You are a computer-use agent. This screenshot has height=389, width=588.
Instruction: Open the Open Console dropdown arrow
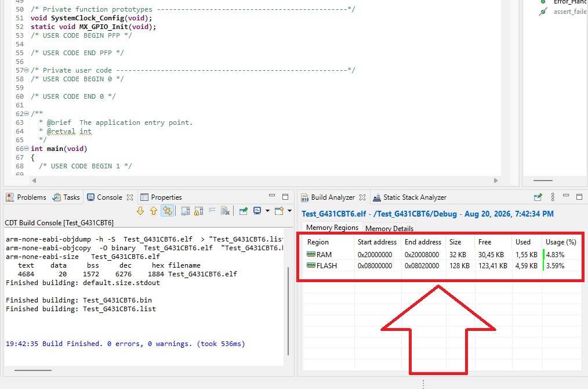[x=289, y=211]
